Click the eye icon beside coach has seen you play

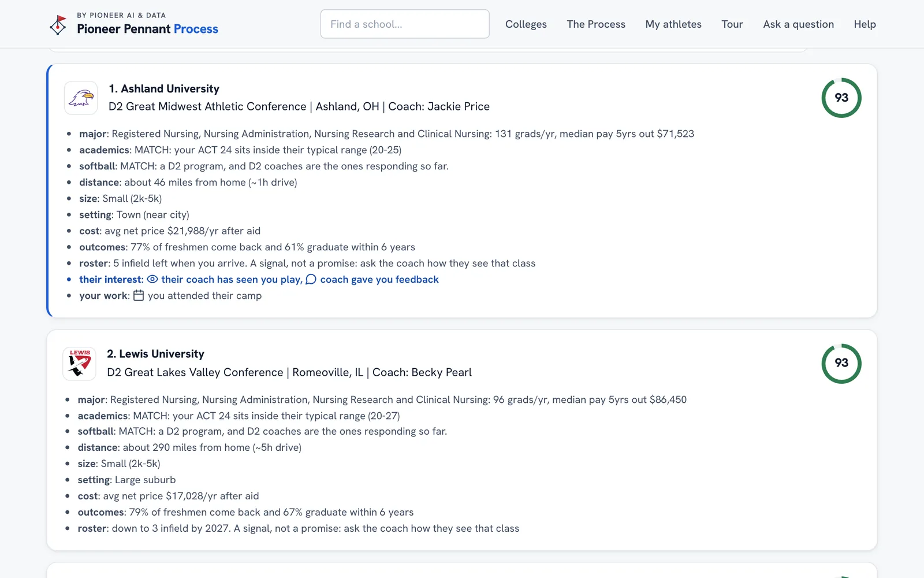click(x=152, y=279)
